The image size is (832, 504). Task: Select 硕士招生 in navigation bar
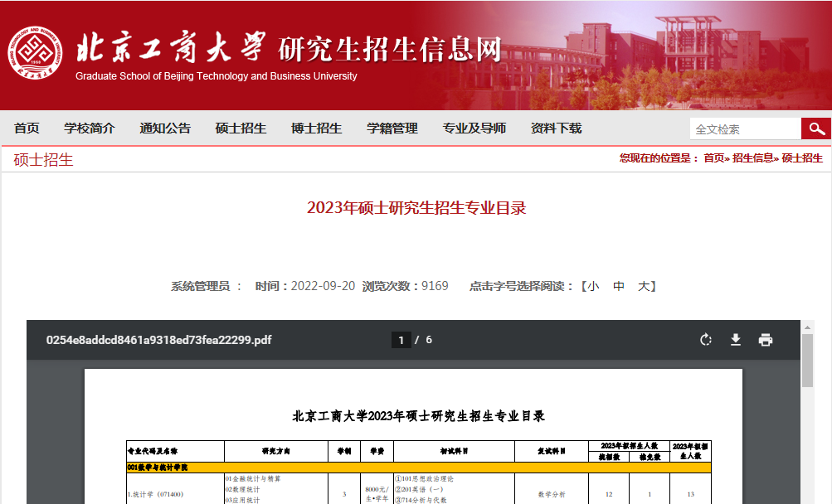click(241, 128)
